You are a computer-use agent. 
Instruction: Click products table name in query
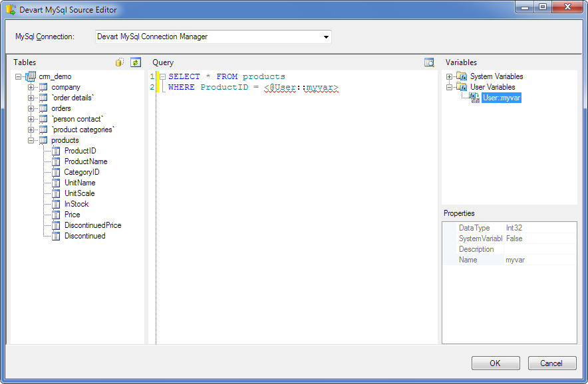(x=263, y=76)
